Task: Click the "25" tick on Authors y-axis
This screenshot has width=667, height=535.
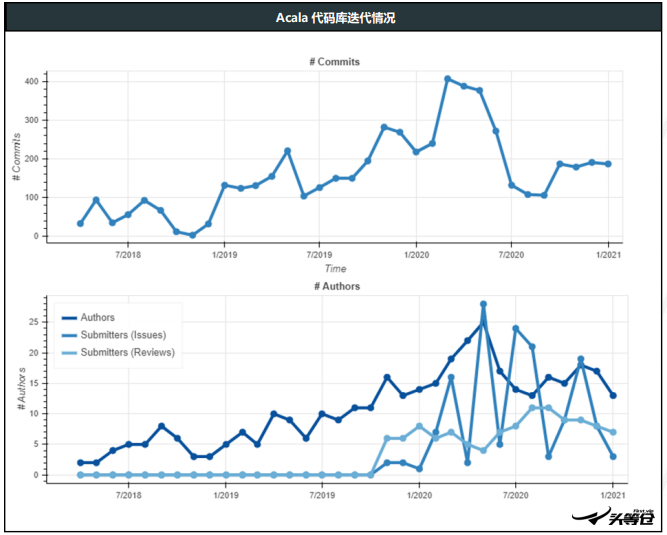Action: [34, 322]
